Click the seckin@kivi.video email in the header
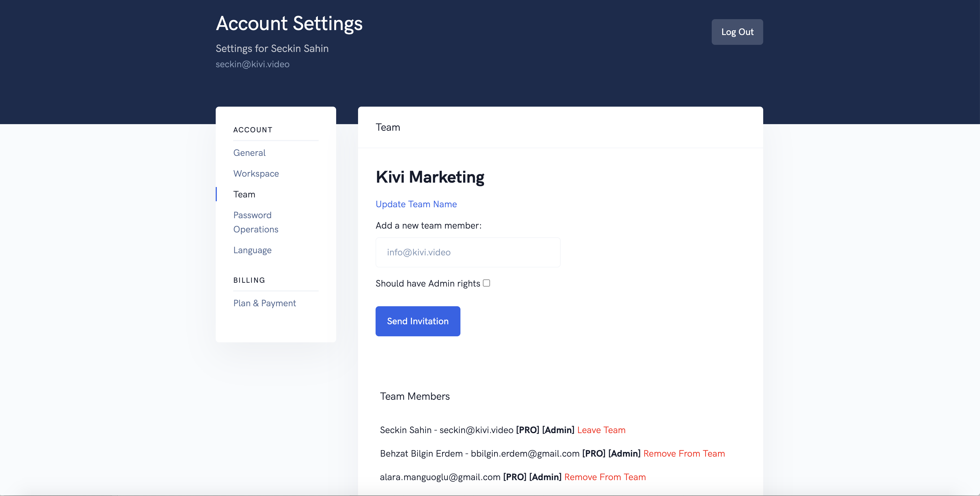This screenshot has height=496, width=980. pyautogui.click(x=252, y=64)
